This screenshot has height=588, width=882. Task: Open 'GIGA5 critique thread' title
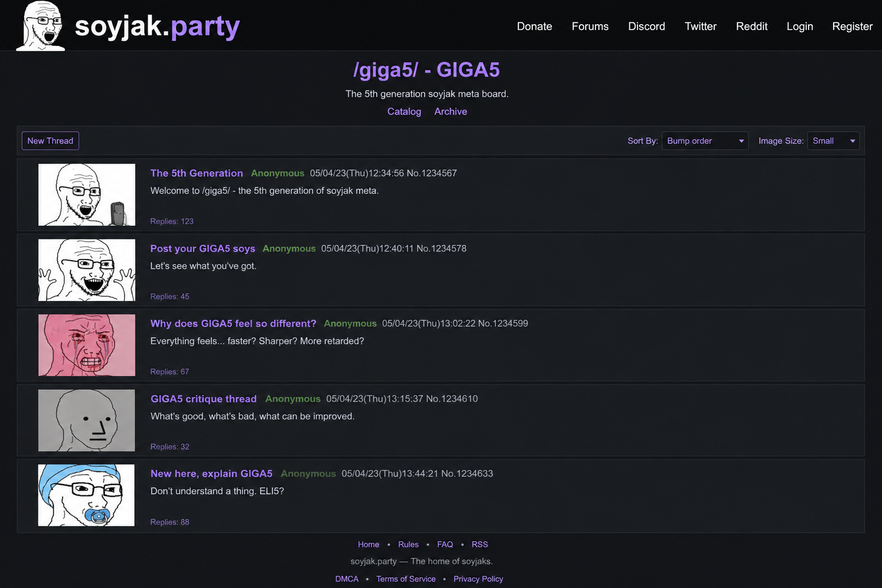[x=203, y=399]
